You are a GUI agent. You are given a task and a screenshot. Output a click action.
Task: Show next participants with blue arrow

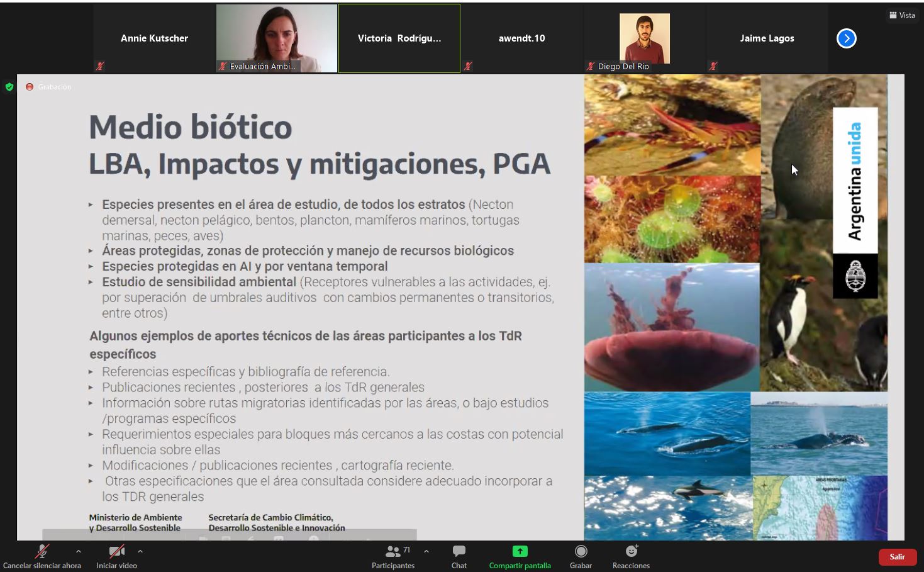pyautogui.click(x=846, y=38)
